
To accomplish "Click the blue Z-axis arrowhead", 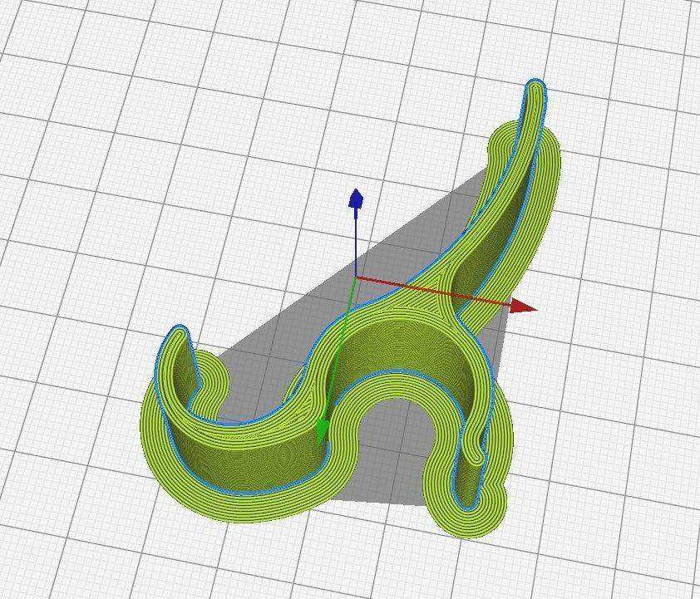I will coord(356,199).
